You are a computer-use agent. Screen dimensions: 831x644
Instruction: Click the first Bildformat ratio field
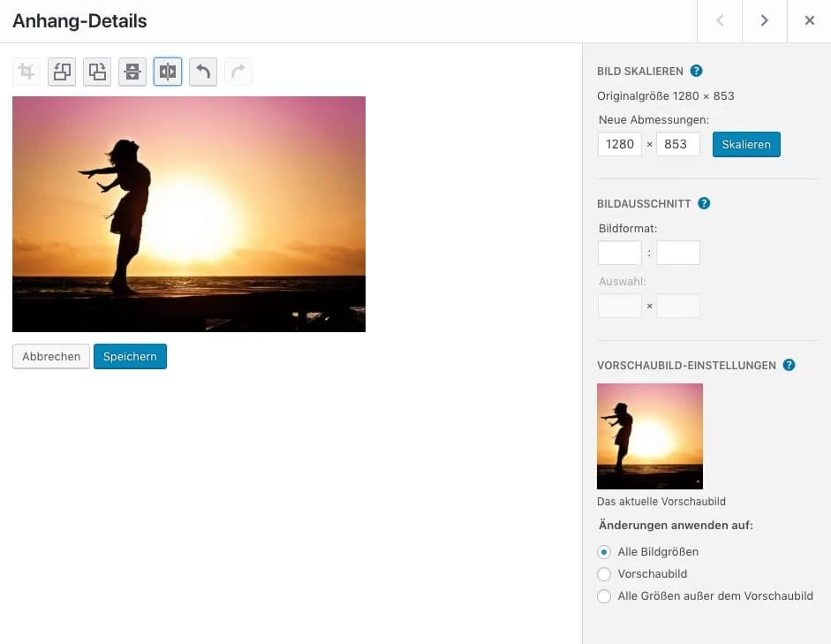(x=619, y=253)
